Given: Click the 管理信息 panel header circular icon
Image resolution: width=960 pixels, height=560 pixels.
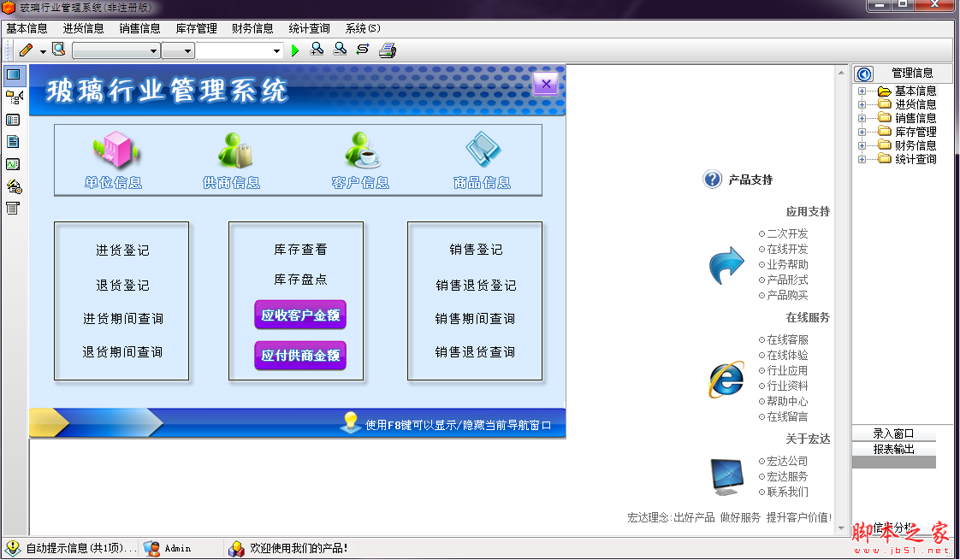Looking at the screenshot, I should pos(864,74).
